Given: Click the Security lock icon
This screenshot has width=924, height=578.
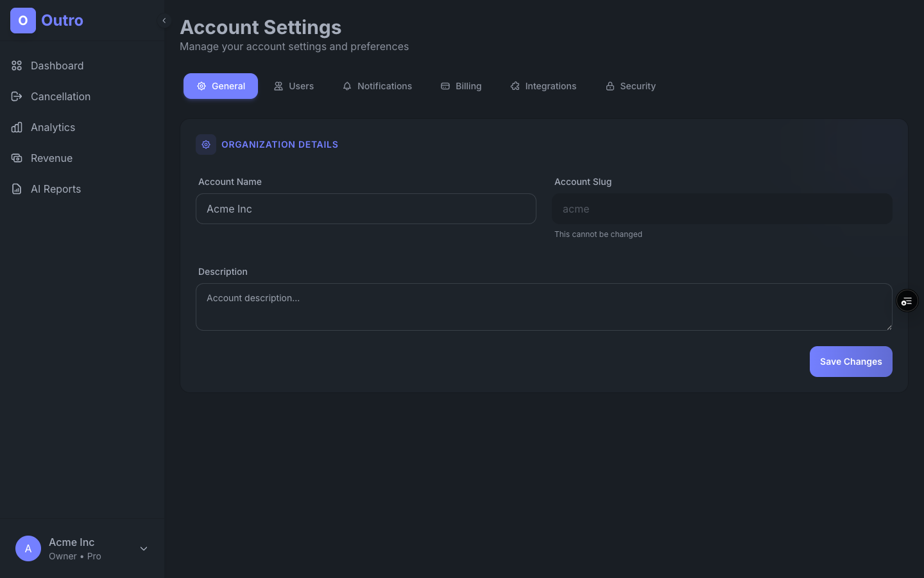Looking at the screenshot, I should pos(610,86).
